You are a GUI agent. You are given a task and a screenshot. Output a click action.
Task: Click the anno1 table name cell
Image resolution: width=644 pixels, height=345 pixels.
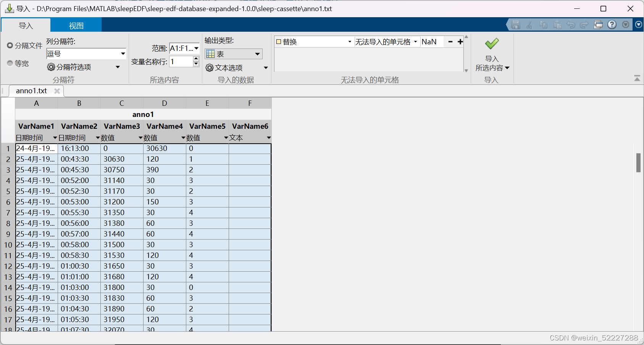click(x=143, y=114)
